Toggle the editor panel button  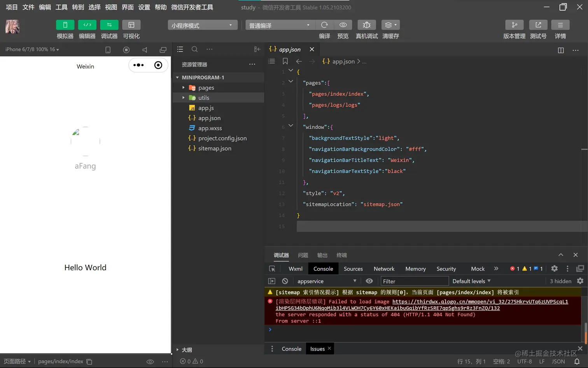click(87, 25)
